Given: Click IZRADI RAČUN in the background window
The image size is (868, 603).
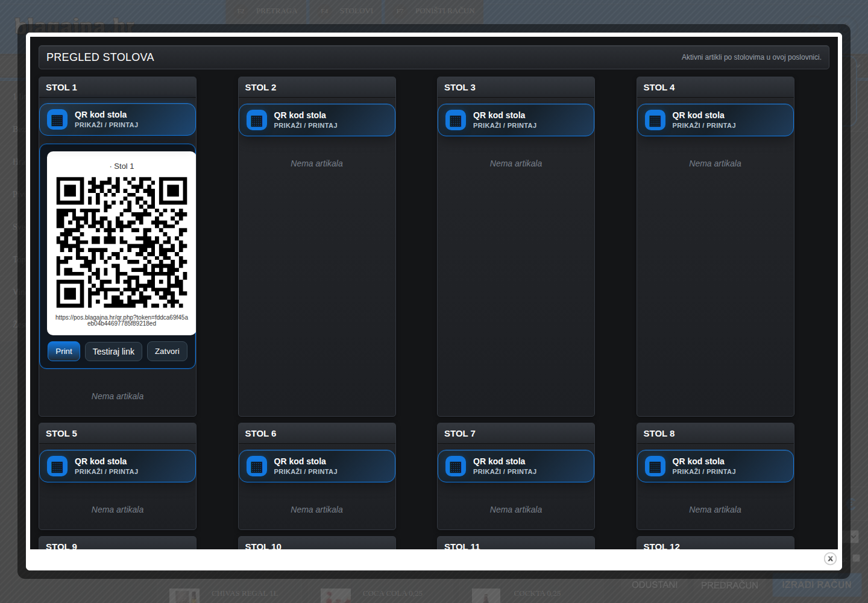Looking at the screenshot, I should (x=817, y=585).
